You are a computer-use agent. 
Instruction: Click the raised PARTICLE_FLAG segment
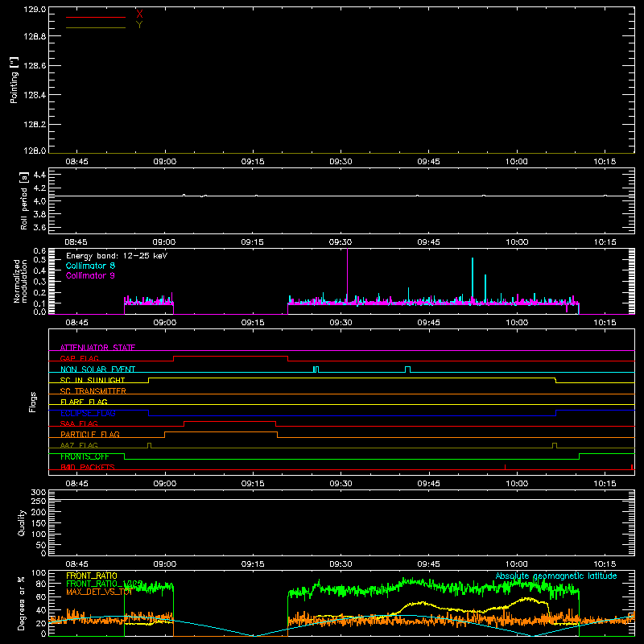221,432
